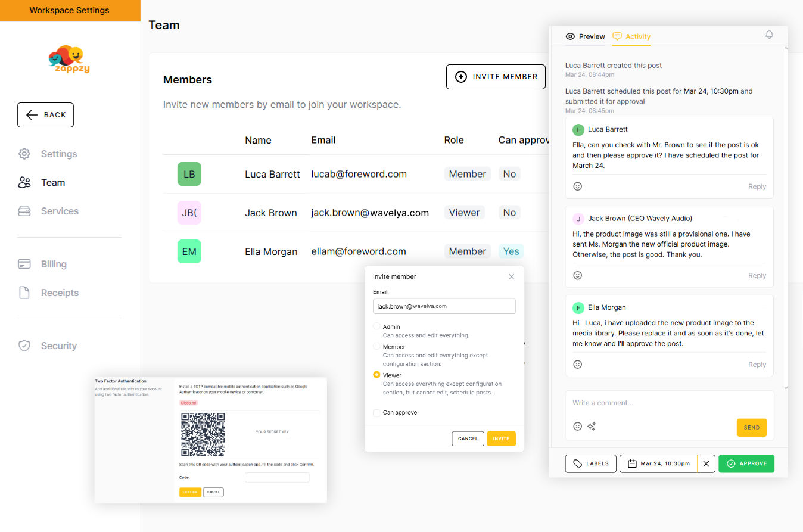The width and height of the screenshot is (803, 532).
Task: Open the Mar 24, 10:30pm schedule picker
Action: coord(658,463)
